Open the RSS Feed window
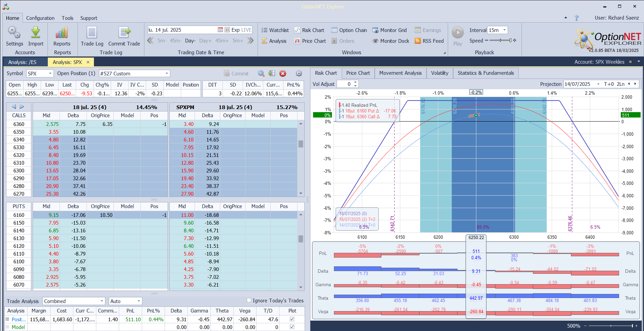Viewport: 644px width, 331px height. [x=429, y=41]
